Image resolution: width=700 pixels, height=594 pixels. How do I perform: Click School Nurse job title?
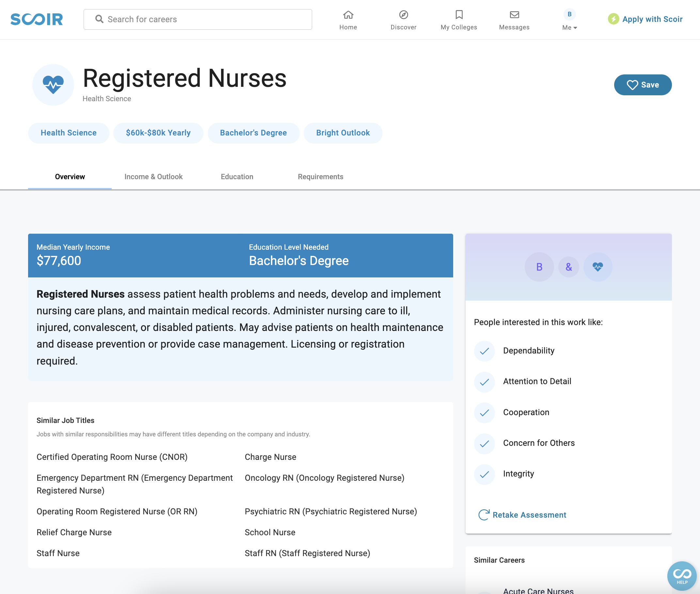(270, 532)
